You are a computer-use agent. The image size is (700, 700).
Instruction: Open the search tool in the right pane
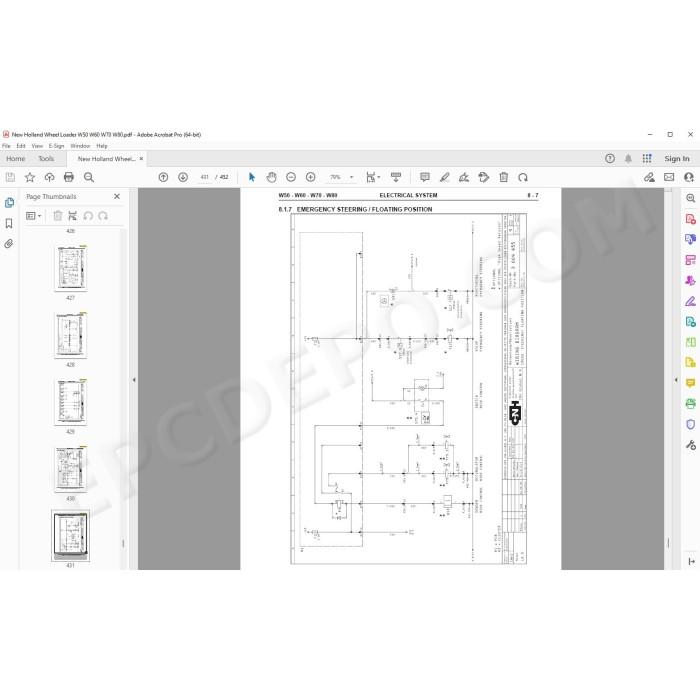tap(691, 198)
